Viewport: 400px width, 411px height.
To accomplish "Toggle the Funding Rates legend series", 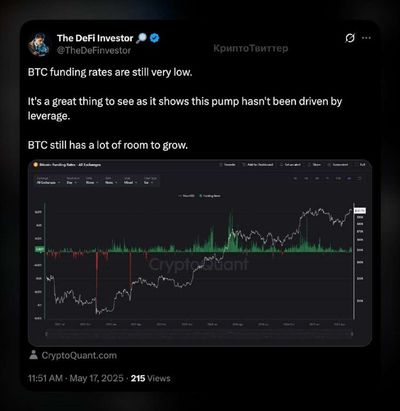I will [x=210, y=196].
